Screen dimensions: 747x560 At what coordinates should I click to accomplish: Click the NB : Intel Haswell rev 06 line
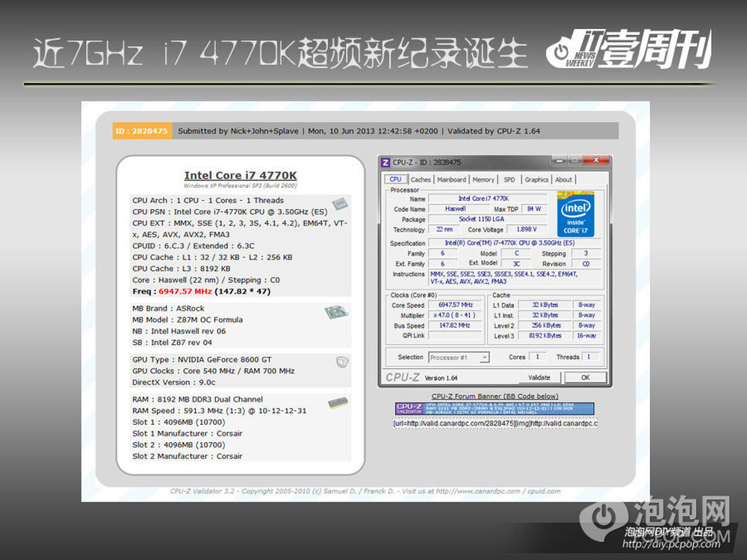[x=179, y=332]
